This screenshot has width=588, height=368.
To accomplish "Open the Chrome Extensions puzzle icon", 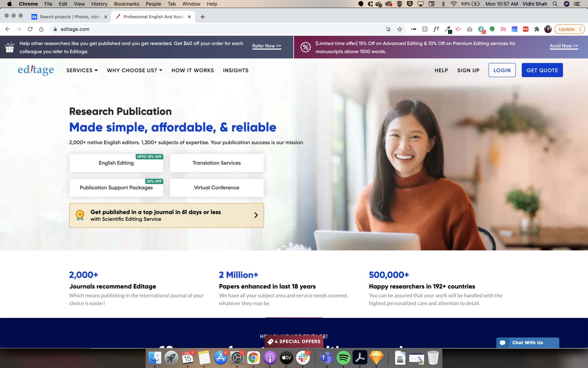I will [x=537, y=29].
